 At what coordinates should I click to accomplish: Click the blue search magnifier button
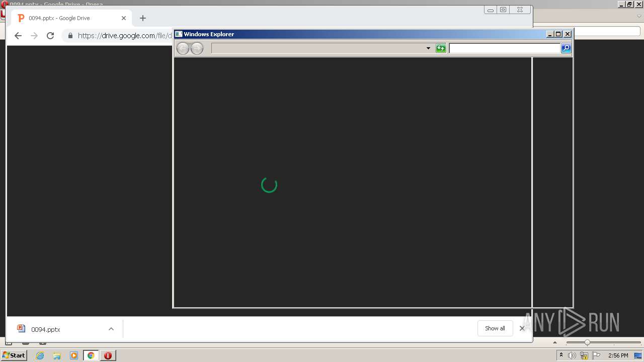[566, 48]
